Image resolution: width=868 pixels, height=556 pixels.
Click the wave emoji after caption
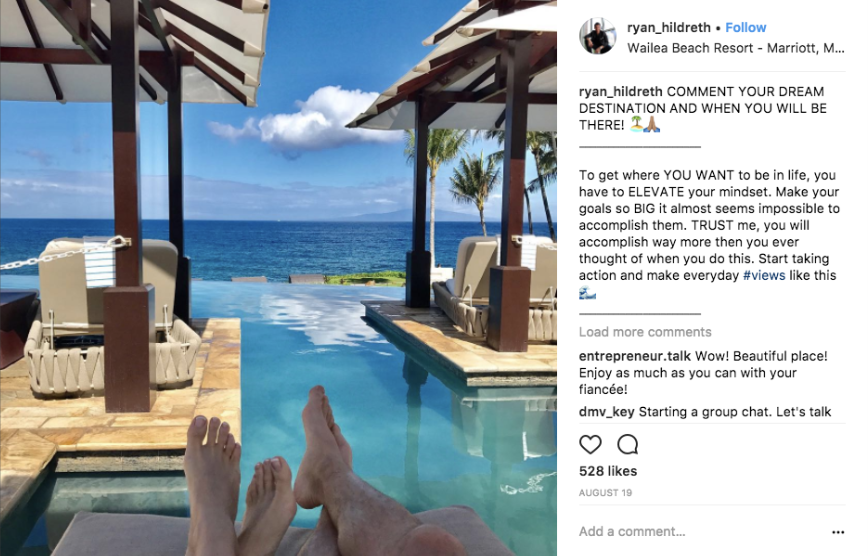click(x=587, y=292)
